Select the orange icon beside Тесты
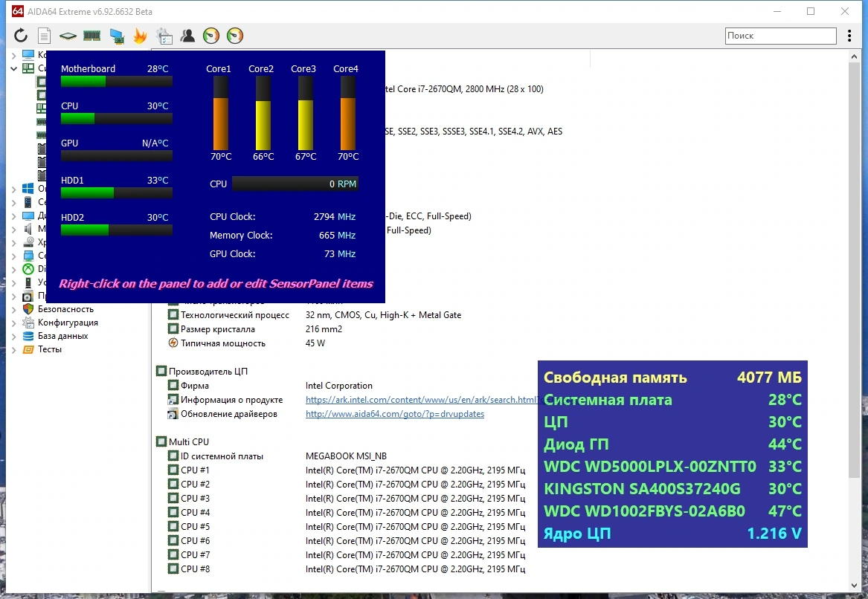Viewport: 868px width, 599px height. [x=28, y=349]
